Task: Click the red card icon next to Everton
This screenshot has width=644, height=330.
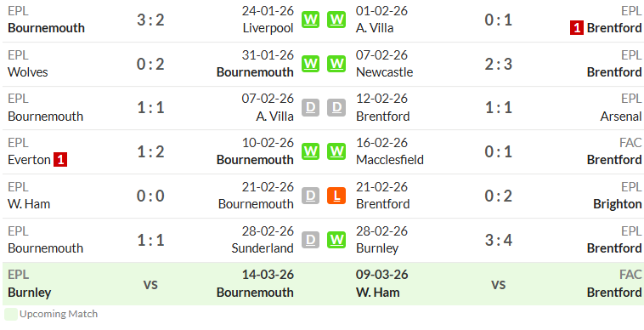Action: 60,160
